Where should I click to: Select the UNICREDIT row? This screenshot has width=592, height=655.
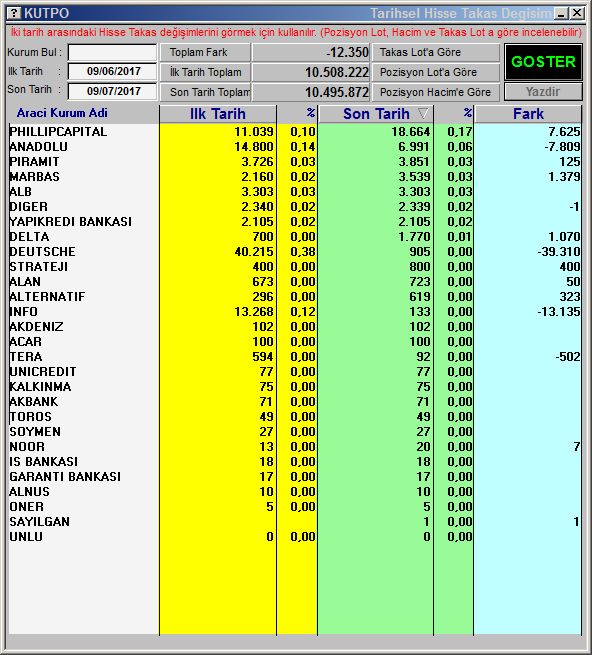tap(295, 372)
